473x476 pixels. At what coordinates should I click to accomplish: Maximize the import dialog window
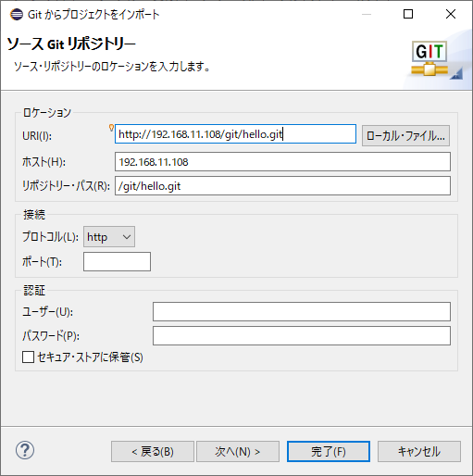[408, 14]
